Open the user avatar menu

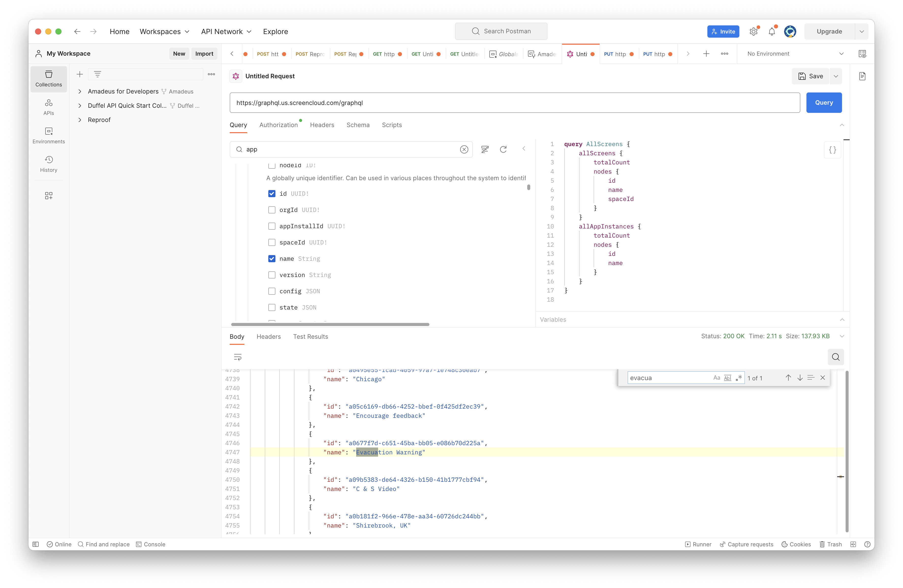tap(790, 32)
